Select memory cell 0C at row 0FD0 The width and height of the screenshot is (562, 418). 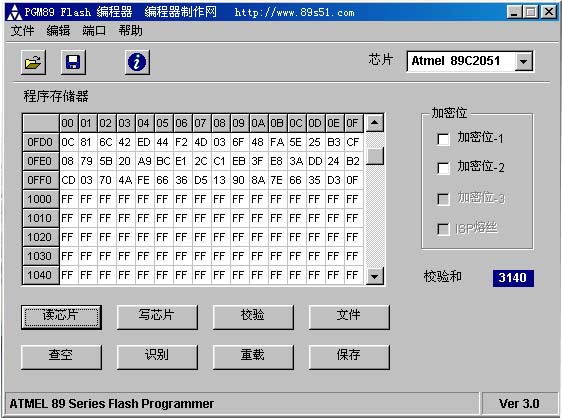(x=68, y=142)
